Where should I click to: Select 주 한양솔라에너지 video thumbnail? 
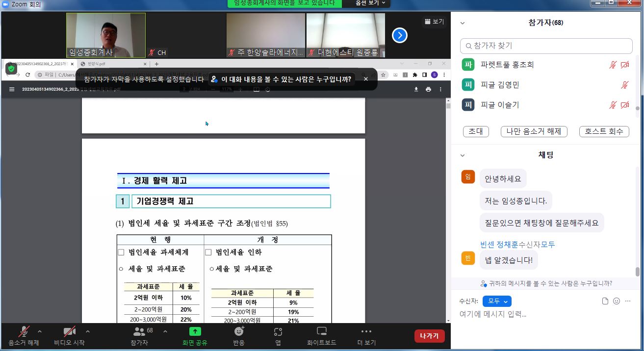pos(266,35)
